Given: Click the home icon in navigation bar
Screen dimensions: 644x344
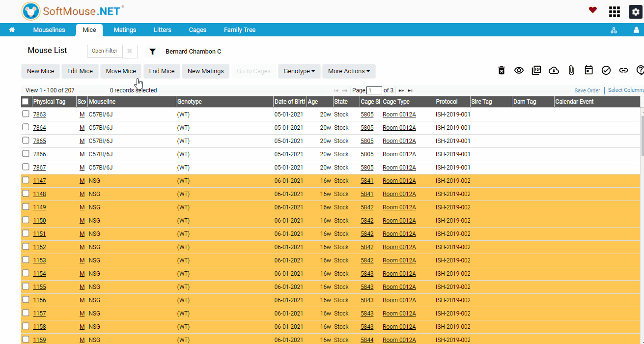Looking at the screenshot, I should (x=12, y=30).
